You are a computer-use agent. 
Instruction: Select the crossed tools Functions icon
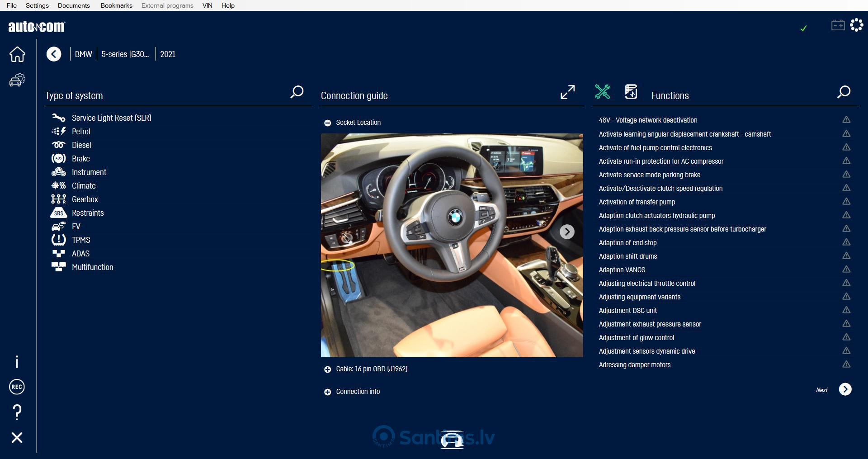[602, 92]
